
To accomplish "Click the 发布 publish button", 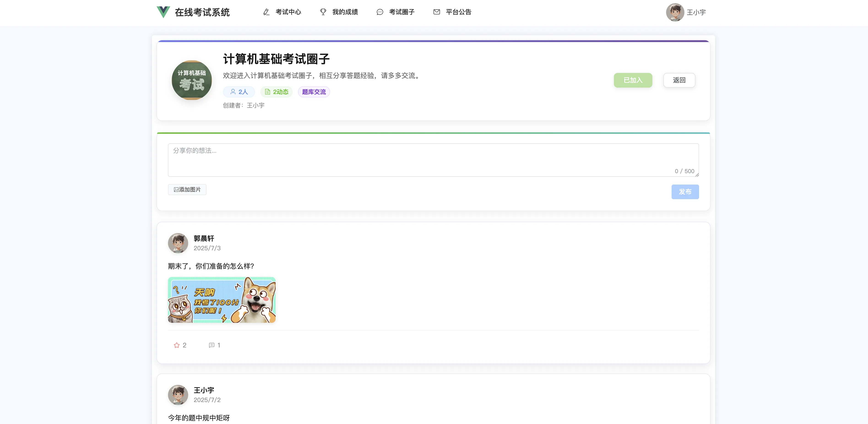I will click(x=685, y=192).
